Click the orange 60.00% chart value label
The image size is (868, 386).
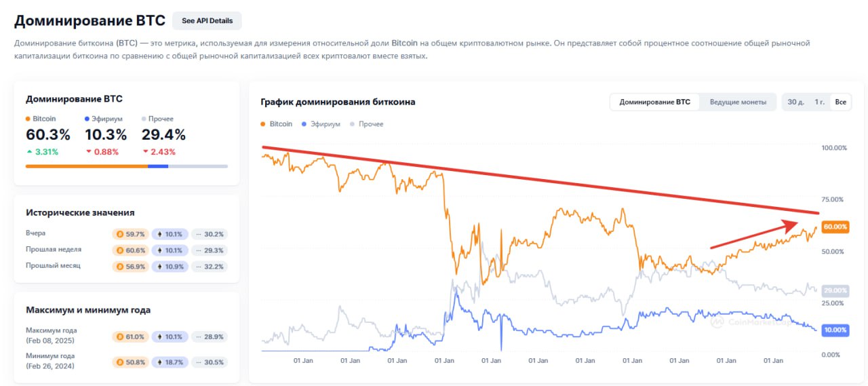(x=834, y=227)
